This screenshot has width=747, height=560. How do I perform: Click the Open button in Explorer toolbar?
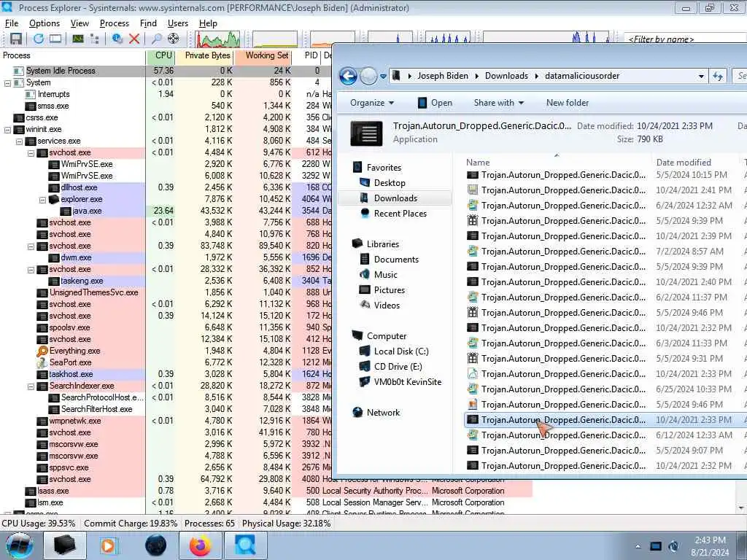[x=435, y=103]
